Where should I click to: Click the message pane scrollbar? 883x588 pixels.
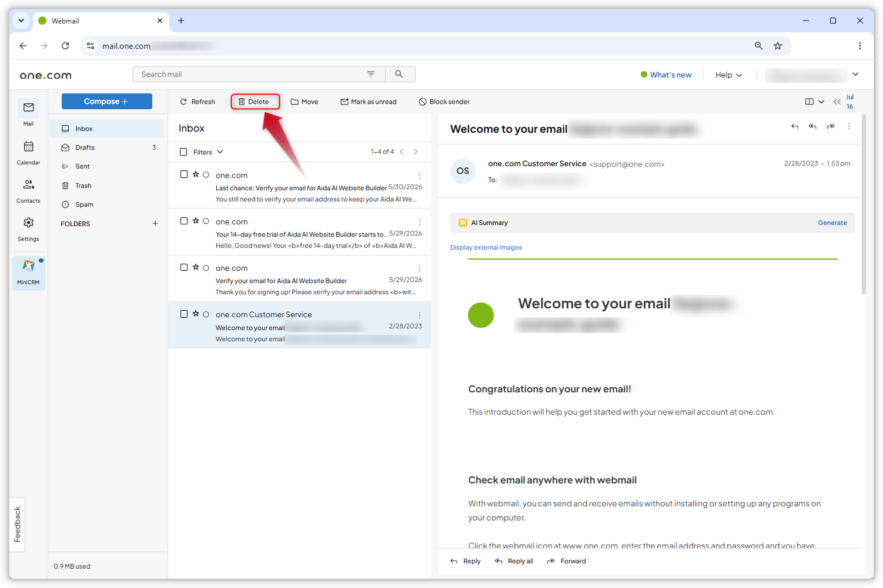coord(864,206)
